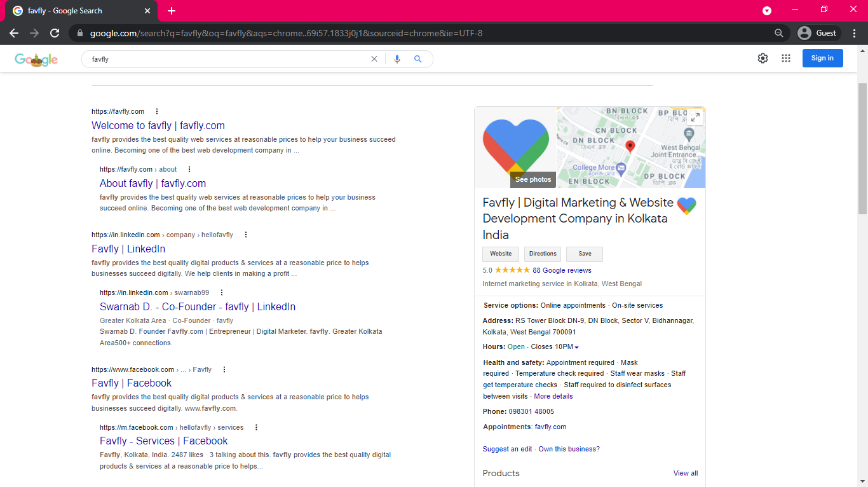Click See photos on business thumbnail
This screenshot has height=487, width=868.
(533, 180)
